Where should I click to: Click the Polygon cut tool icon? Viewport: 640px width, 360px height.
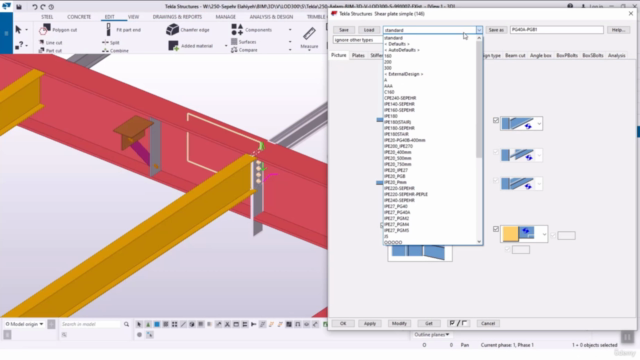point(45,29)
